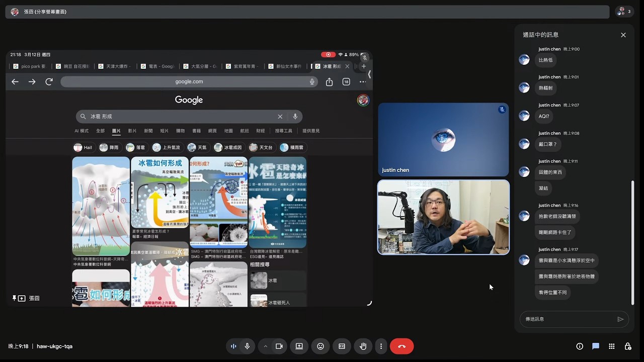Filter images by the '冰雹成因' chip
This screenshot has height=362, width=644.
click(228, 147)
